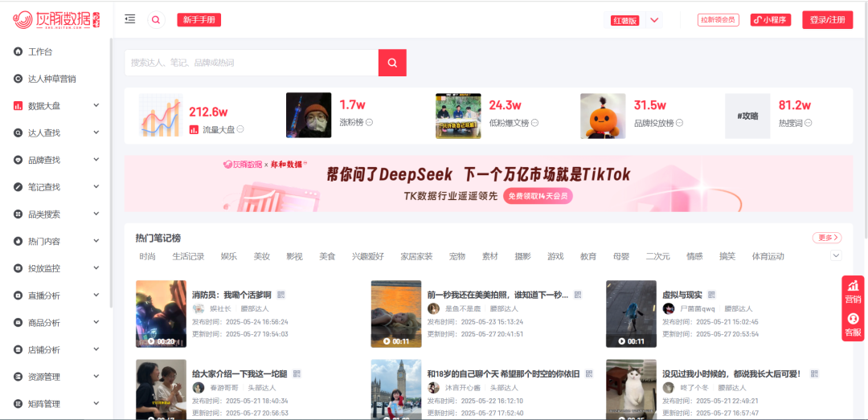Click the round search icon in top bar
This screenshot has height=420, width=868.
click(x=156, y=20)
